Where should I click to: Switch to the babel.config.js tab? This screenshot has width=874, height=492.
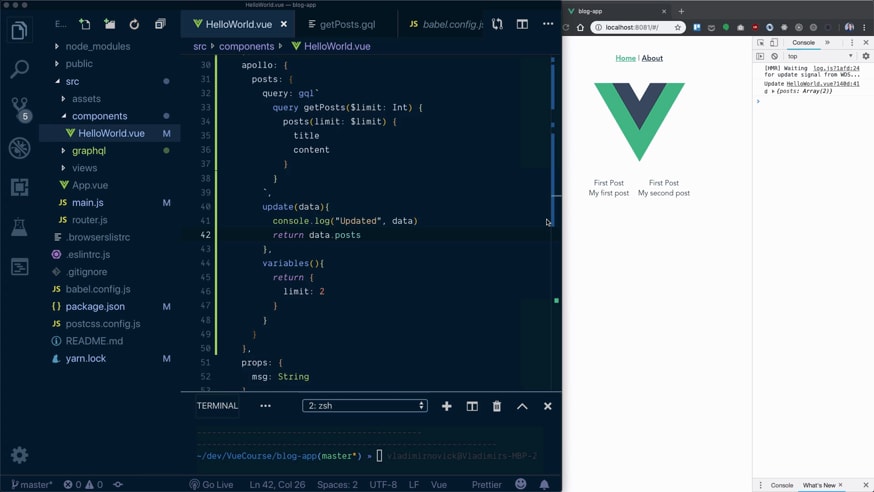(446, 25)
